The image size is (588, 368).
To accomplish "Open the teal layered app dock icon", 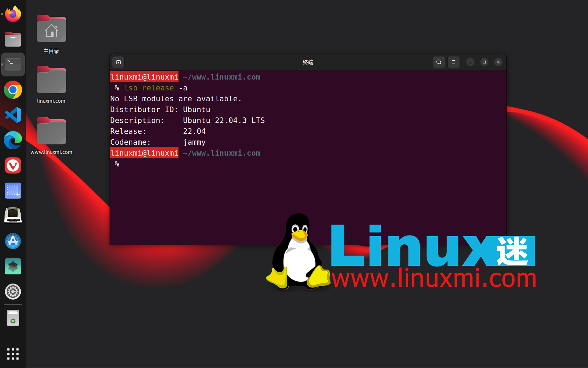I will point(13,266).
